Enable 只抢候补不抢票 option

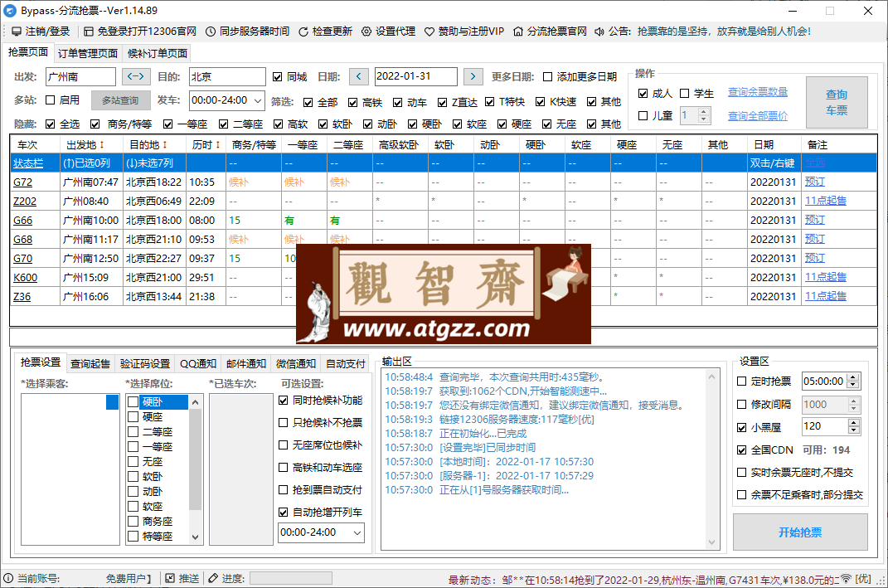click(x=284, y=423)
